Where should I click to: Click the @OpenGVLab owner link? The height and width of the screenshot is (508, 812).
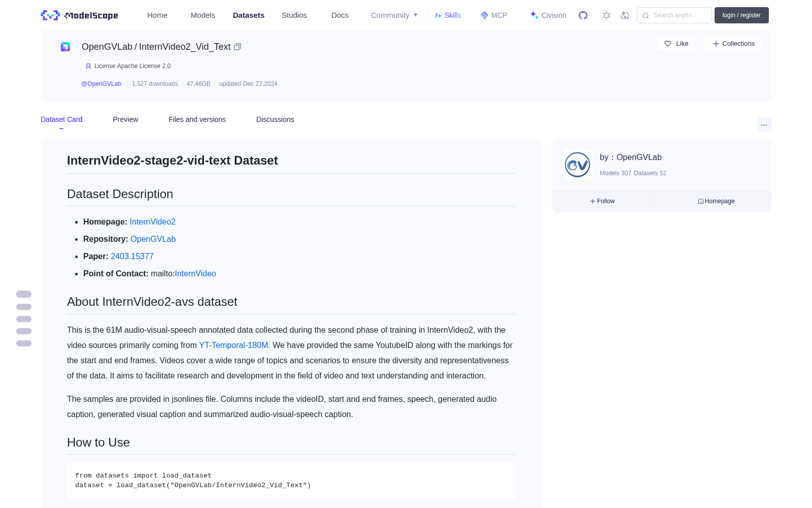tap(101, 84)
